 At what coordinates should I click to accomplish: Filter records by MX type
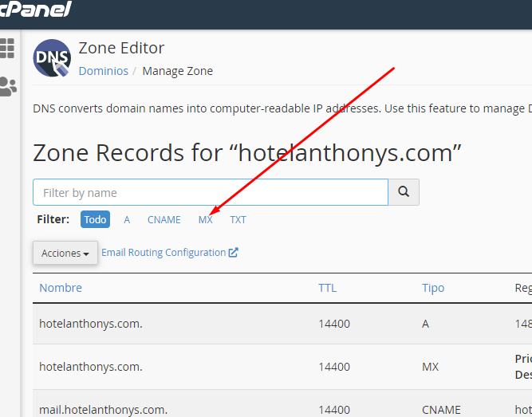click(x=205, y=219)
